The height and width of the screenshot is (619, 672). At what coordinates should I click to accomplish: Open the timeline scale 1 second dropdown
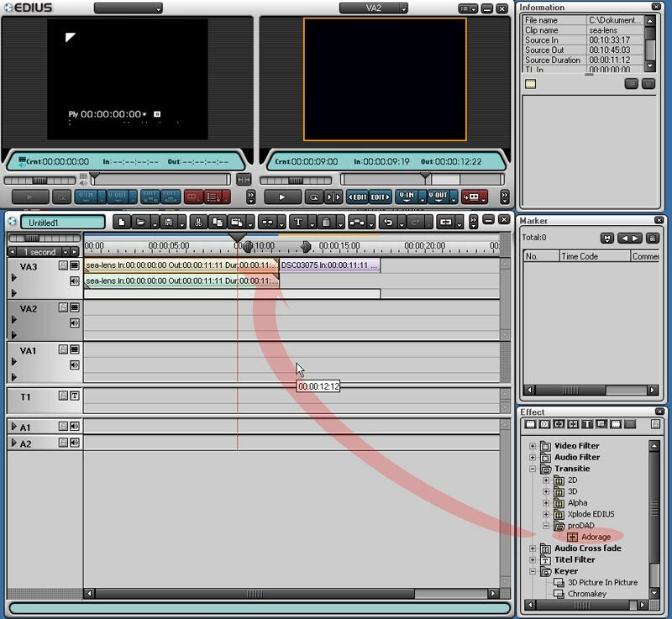(x=66, y=252)
